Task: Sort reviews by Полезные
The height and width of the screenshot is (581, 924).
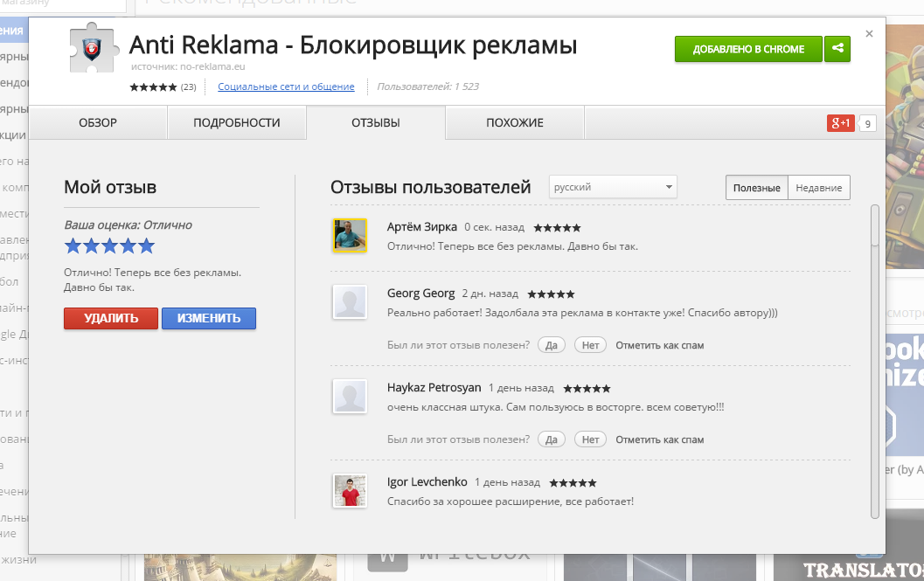Action: tap(757, 187)
